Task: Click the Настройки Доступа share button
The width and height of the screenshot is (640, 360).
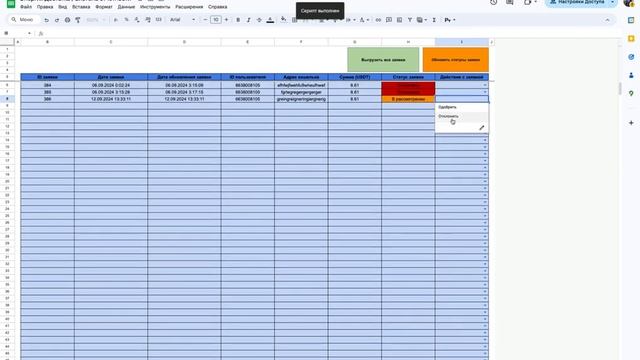Action: point(577,2)
